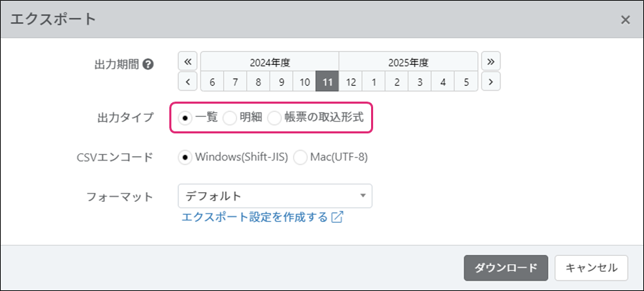Select the 一覧 output type
This screenshot has height=291, width=644.
[185, 118]
